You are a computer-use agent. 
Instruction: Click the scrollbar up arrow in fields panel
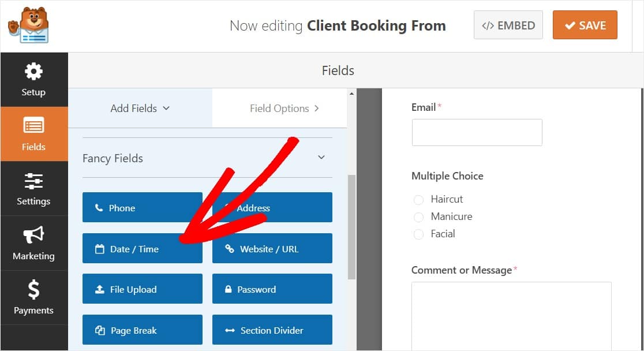(x=351, y=94)
